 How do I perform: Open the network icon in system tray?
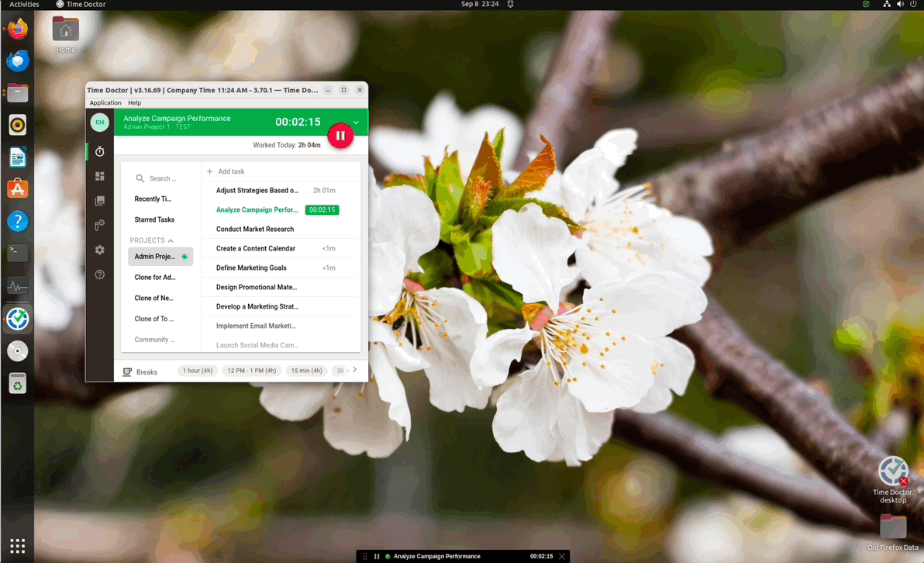[x=886, y=4]
